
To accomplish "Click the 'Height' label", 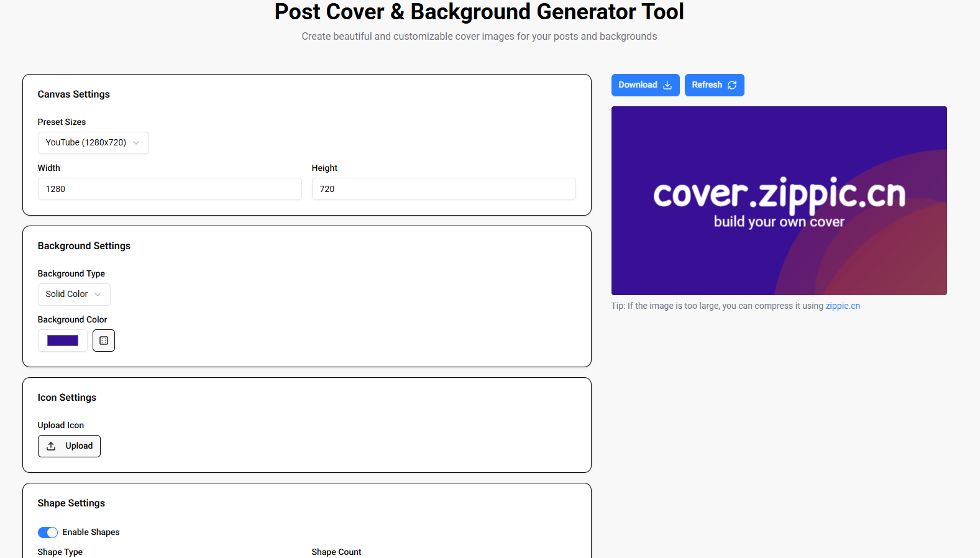I will 324,168.
